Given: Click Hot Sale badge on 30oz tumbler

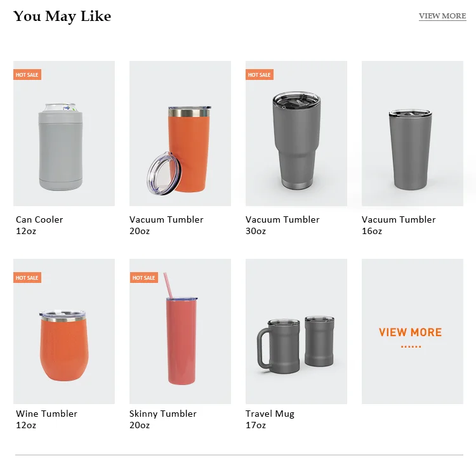Looking at the screenshot, I should pyautogui.click(x=260, y=75).
